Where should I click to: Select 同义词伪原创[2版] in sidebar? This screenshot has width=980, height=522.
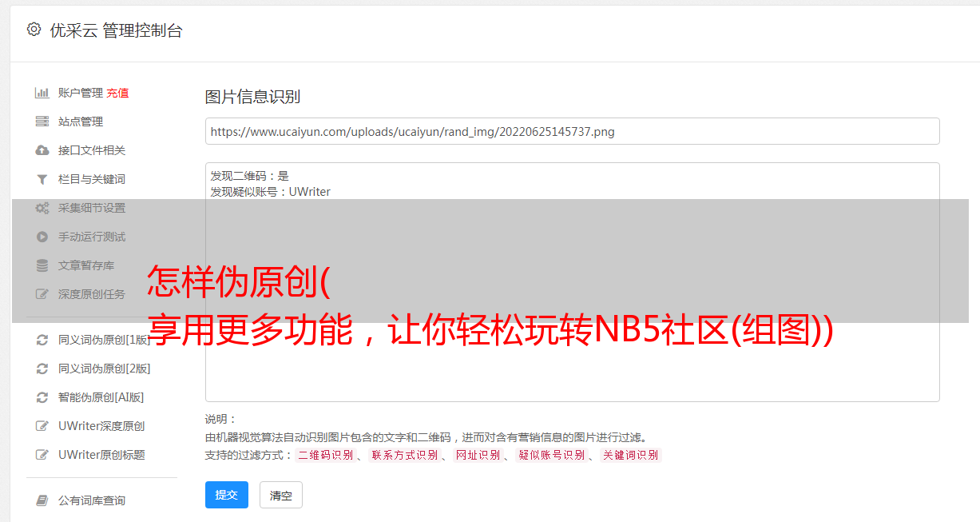coord(104,369)
